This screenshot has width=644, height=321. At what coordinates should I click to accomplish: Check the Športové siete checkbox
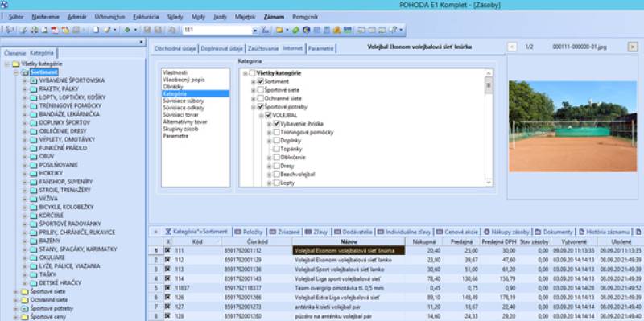coord(260,90)
